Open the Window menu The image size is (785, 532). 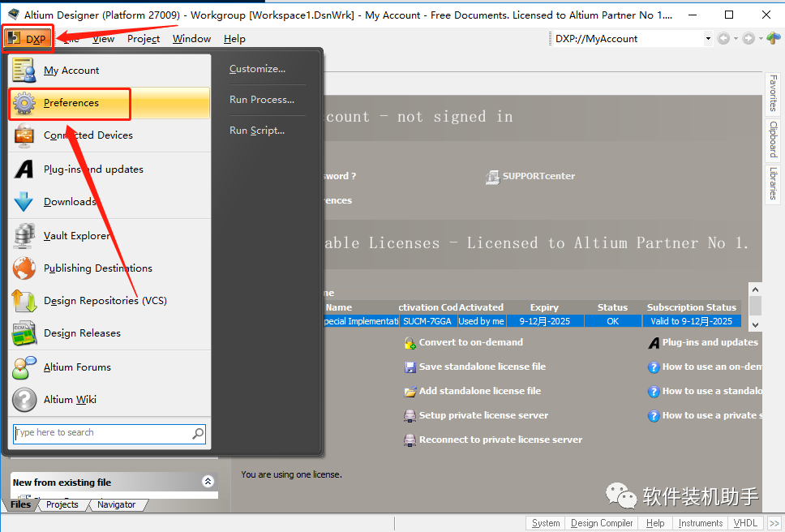tap(191, 39)
